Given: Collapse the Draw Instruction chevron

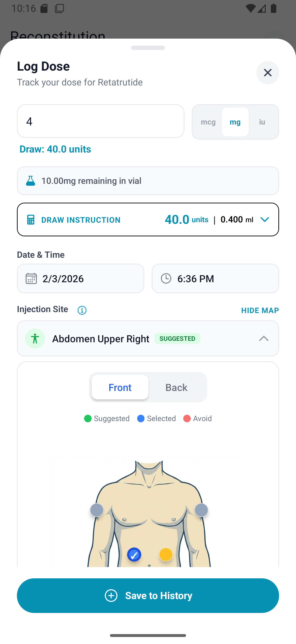Looking at the screenshot, I should click(x=265, y=220).
